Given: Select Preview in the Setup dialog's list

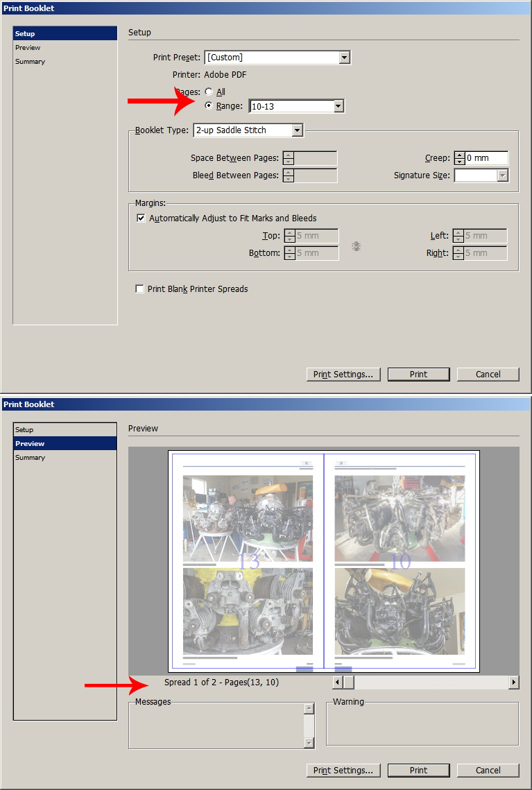Looking at the screenshot, I should [x=65, y=47].
